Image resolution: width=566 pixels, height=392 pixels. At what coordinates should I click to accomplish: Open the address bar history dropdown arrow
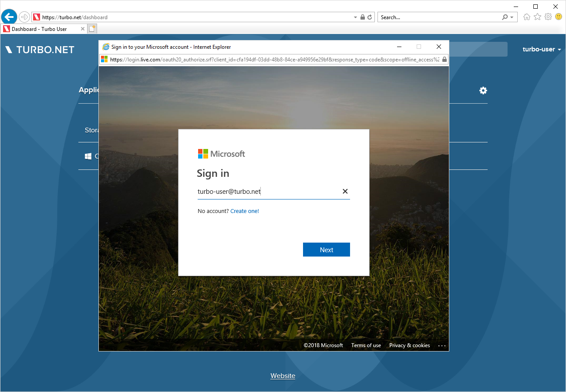click(x=355, y=17)
